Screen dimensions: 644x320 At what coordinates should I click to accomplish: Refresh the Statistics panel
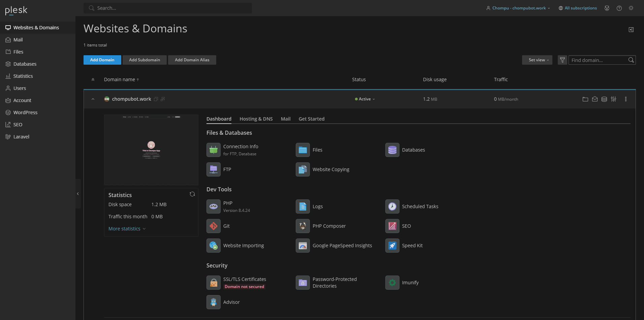pos(192,194)
